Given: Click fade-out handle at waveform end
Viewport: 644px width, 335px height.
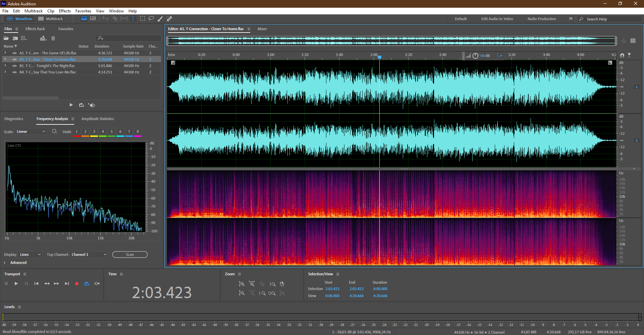Looking at the screenshot, I should click(x=610, y=63).
